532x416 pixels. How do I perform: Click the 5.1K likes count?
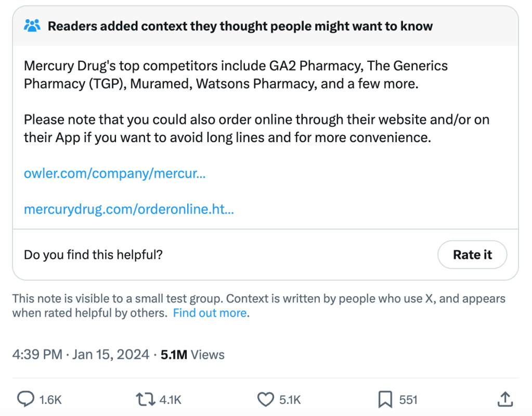coord(290,399)
